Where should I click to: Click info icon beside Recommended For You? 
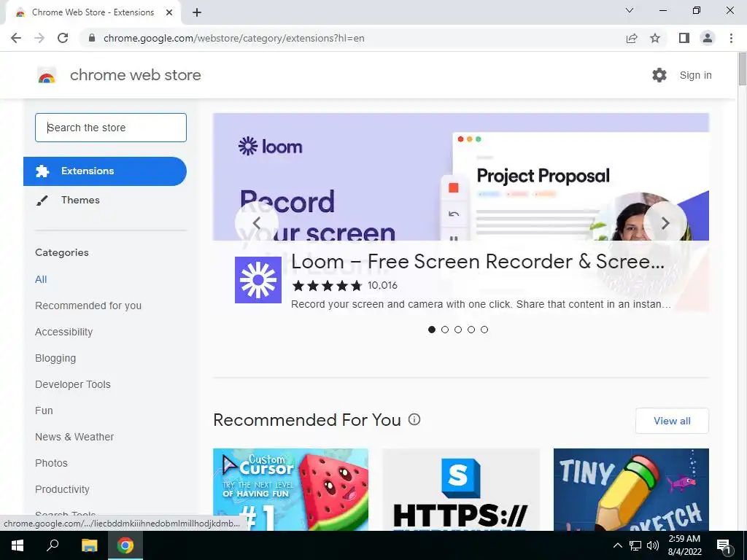[414, 419]
